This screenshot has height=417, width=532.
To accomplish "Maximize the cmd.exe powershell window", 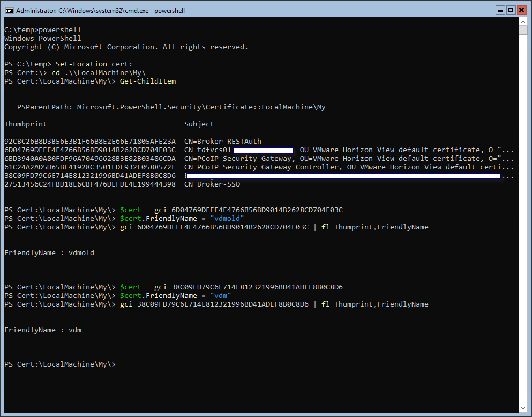I will click(511, 11).
